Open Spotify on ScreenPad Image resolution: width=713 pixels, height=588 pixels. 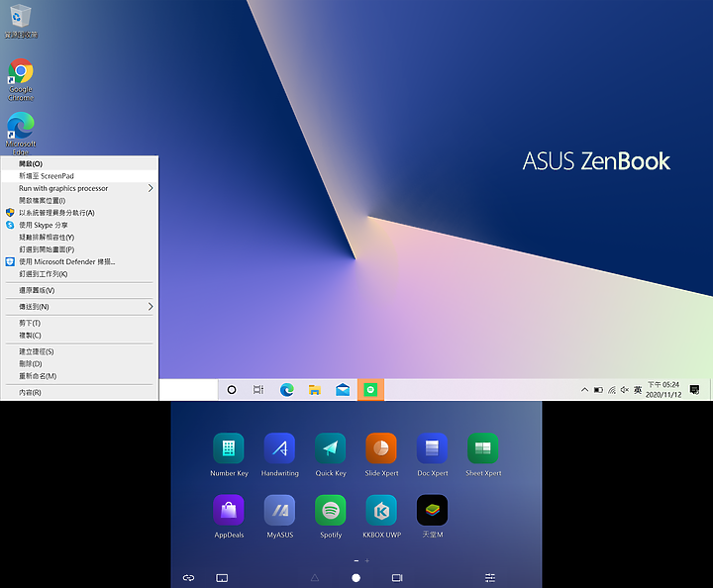(331, 510)
